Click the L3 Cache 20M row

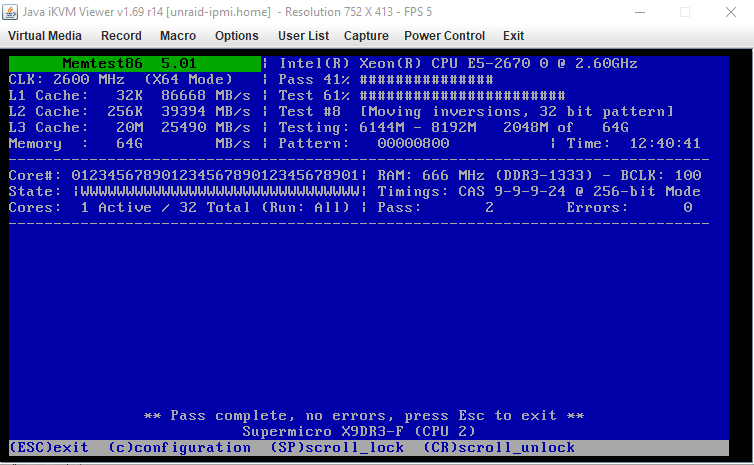(130, 127)
